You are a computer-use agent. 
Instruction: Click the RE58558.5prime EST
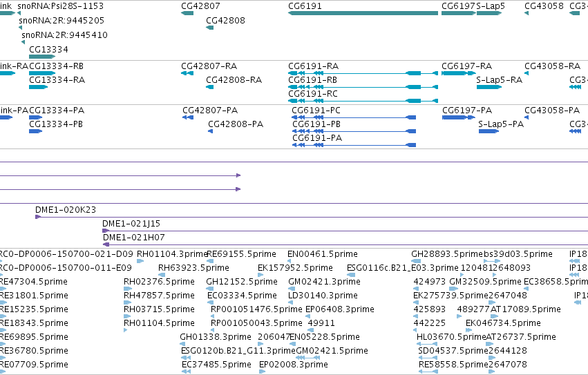pyautogui.click(x=428, y=372)
